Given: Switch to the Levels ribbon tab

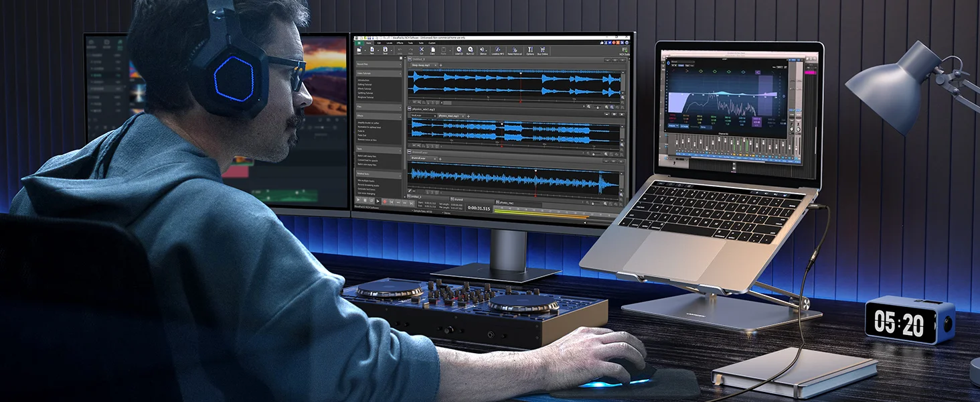Looking at the screenshot, I should 390,43.
